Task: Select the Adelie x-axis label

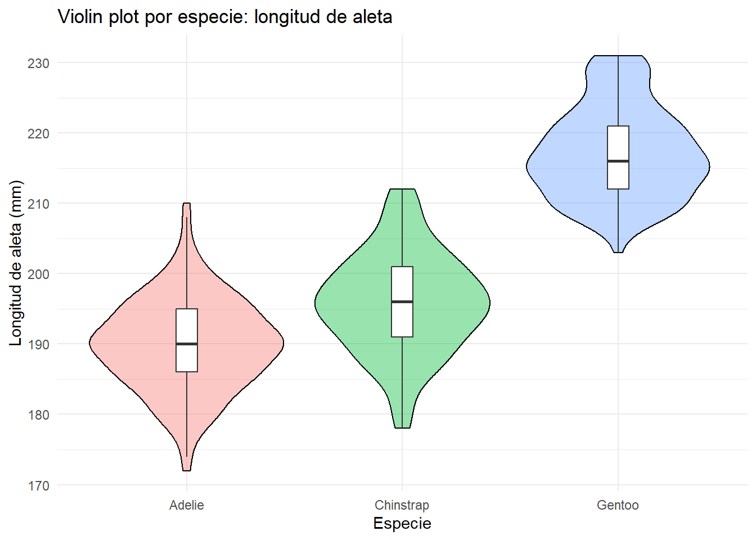Action: click(187, 505)
